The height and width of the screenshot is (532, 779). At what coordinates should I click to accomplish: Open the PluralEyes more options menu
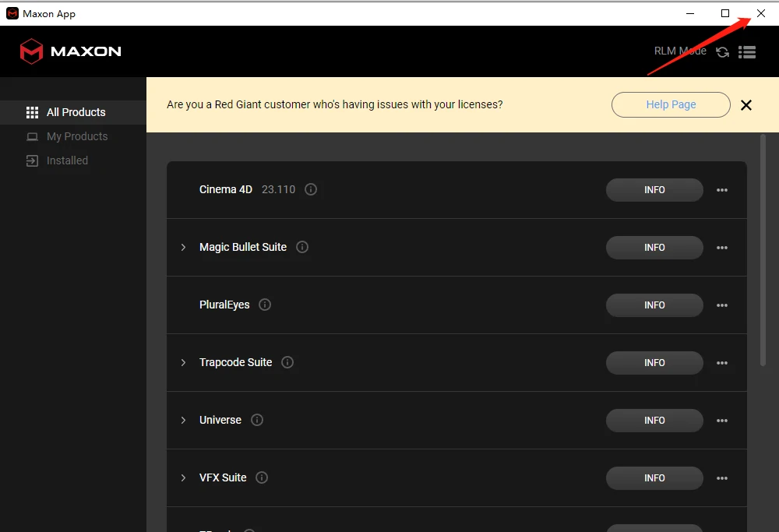tap(722, 305)
